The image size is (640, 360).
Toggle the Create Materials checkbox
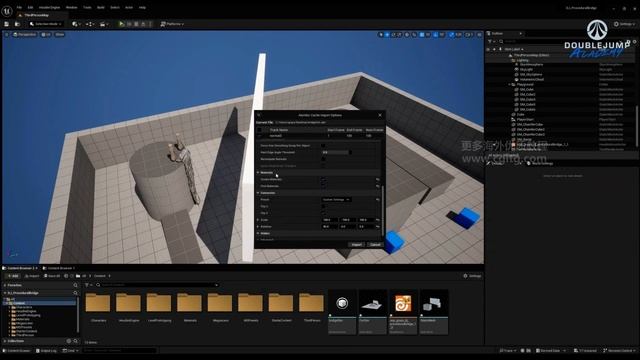(x=323, y=179)
